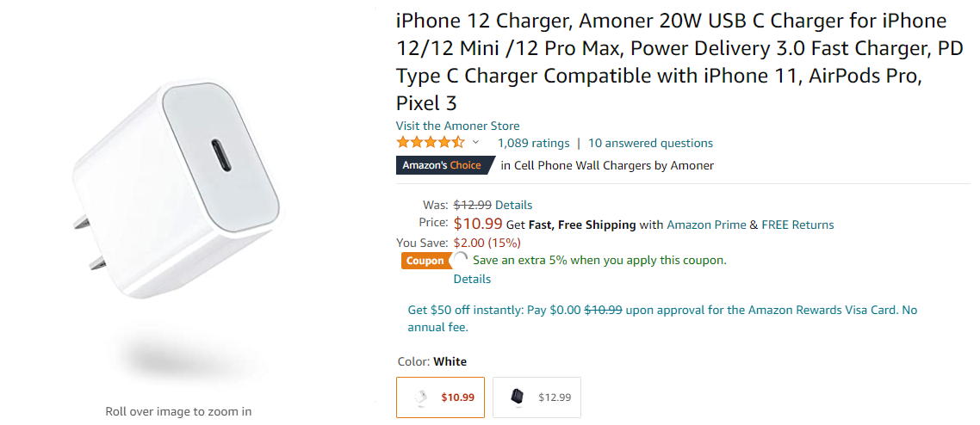Select the White $10.99 color swatch
This screenshot has width=980, height=425.
pos(441,397)
